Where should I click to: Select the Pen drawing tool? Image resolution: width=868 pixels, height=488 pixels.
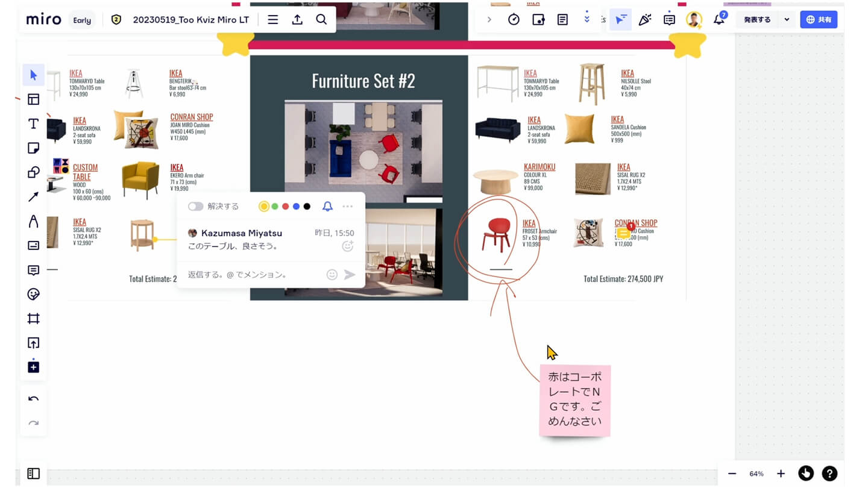[33, 221]
